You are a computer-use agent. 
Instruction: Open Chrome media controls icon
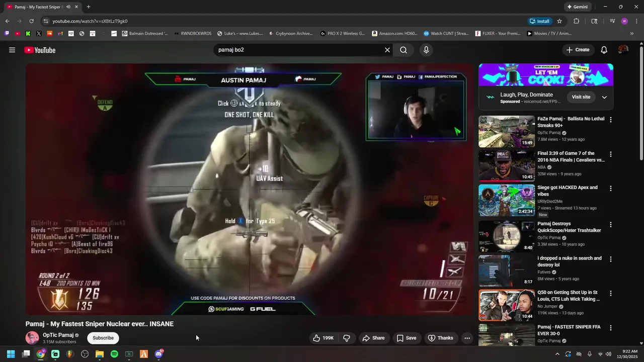tap(612, 21)
